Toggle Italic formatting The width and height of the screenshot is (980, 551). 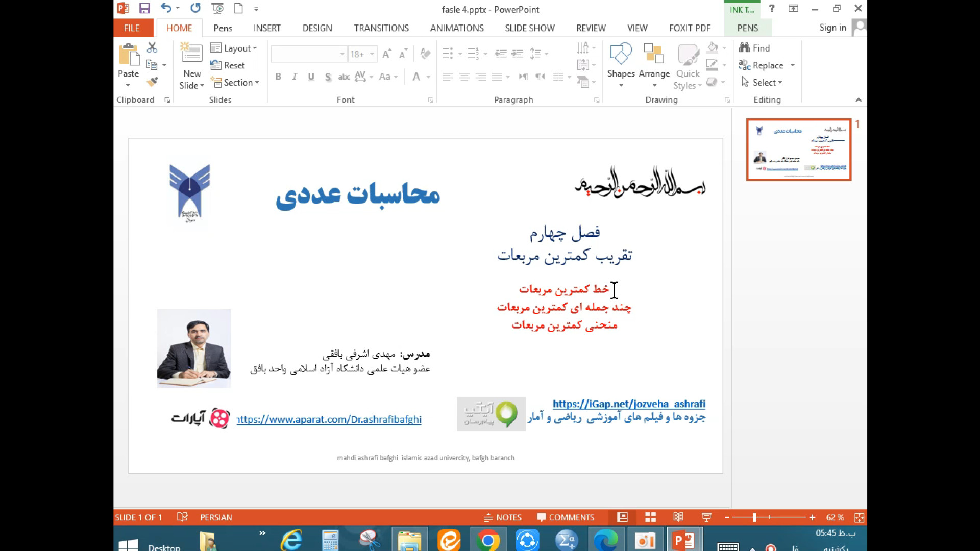tap(295, 77)
